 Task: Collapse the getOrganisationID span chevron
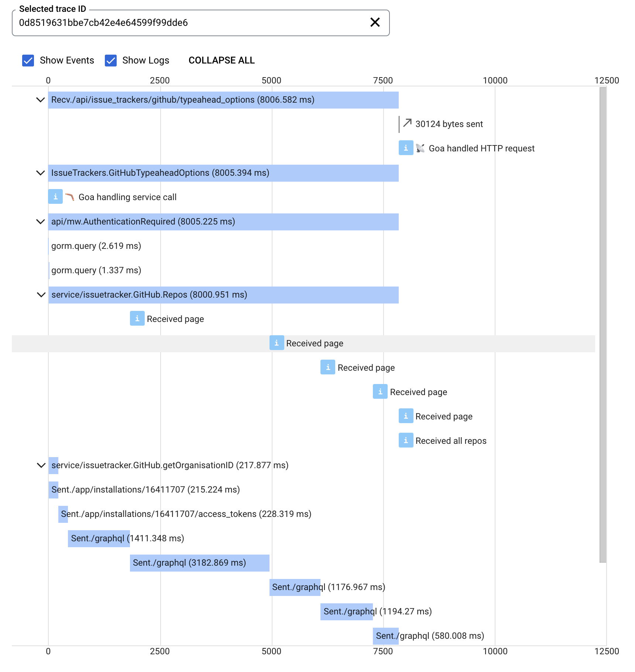pos(41,465)
